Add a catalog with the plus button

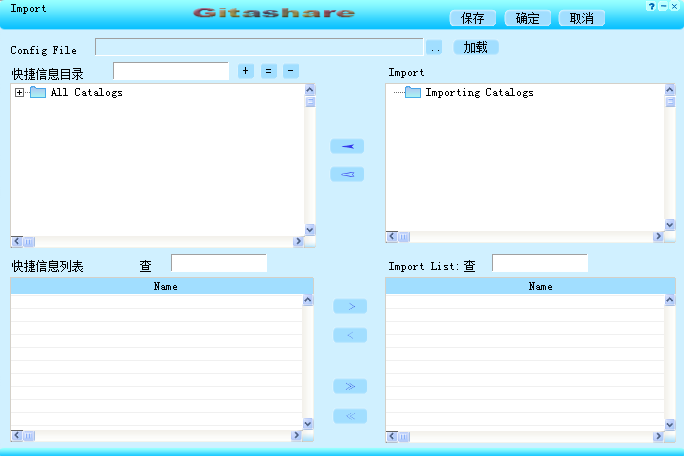coord(246,71)
